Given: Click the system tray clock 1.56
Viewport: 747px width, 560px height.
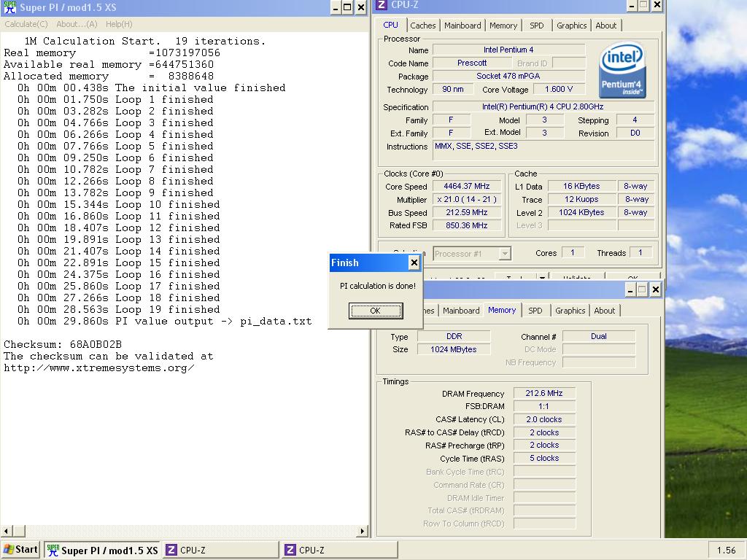Looking at the screenshot, I should click(726, 551).
